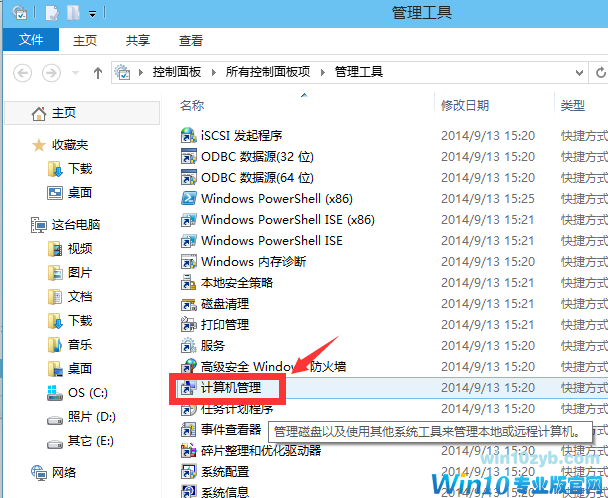Click the ODBC 数据源(32 位) icon

(x=188, y=156)
